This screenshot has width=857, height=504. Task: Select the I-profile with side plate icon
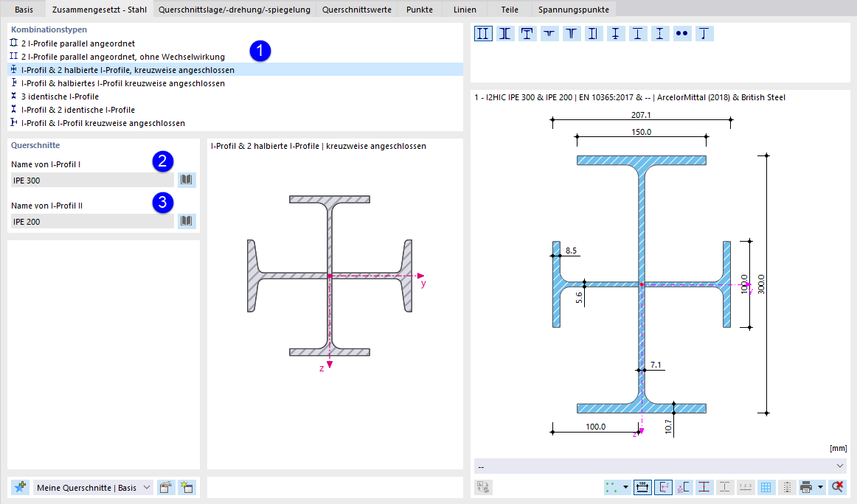(593, 34)
